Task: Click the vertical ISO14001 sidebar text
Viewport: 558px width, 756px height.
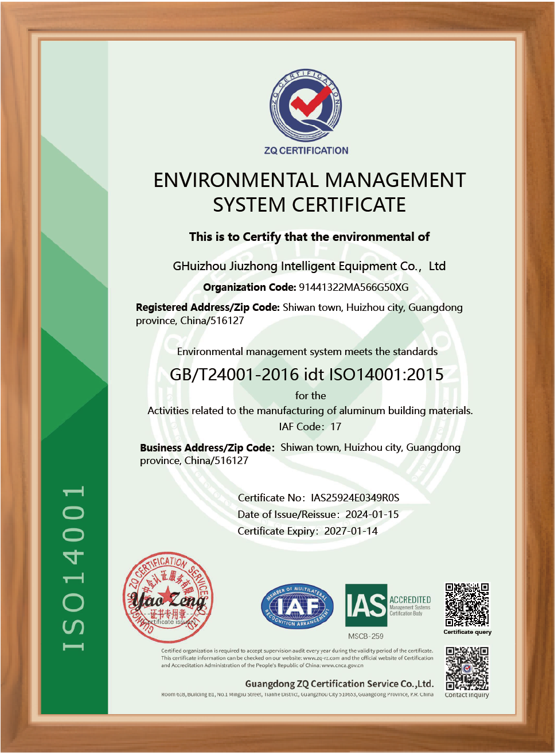Action: click(74, 568)
